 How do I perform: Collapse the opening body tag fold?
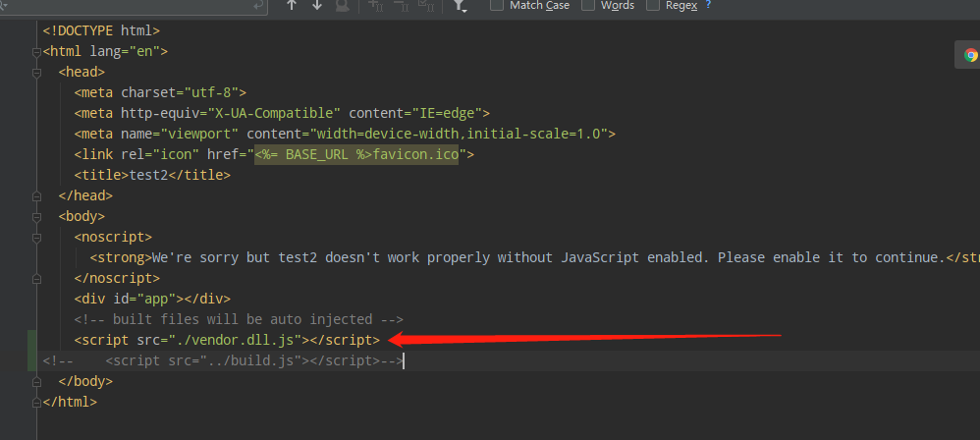coord(37,217)
